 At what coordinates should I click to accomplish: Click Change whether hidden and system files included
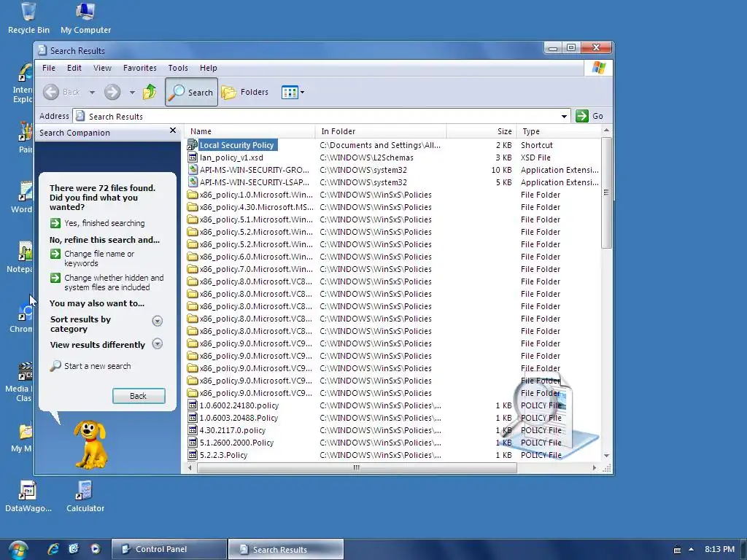[x=107, y=282]
